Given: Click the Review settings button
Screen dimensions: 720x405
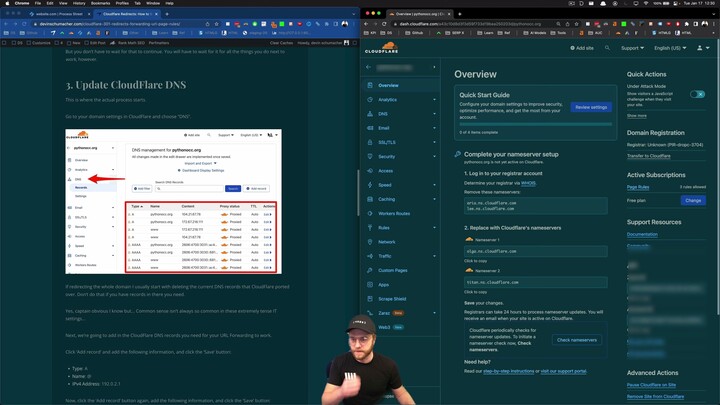Looking at the screenshot, I should click(590, 107).
